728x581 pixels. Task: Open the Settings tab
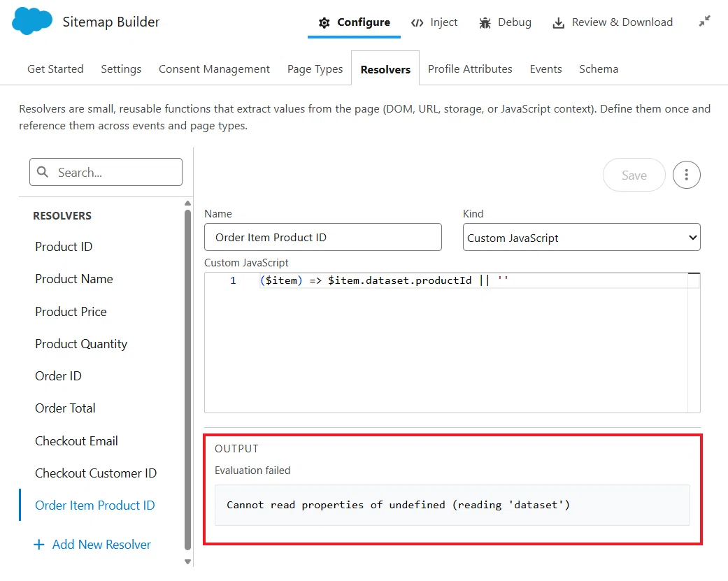tap(121, 69)
